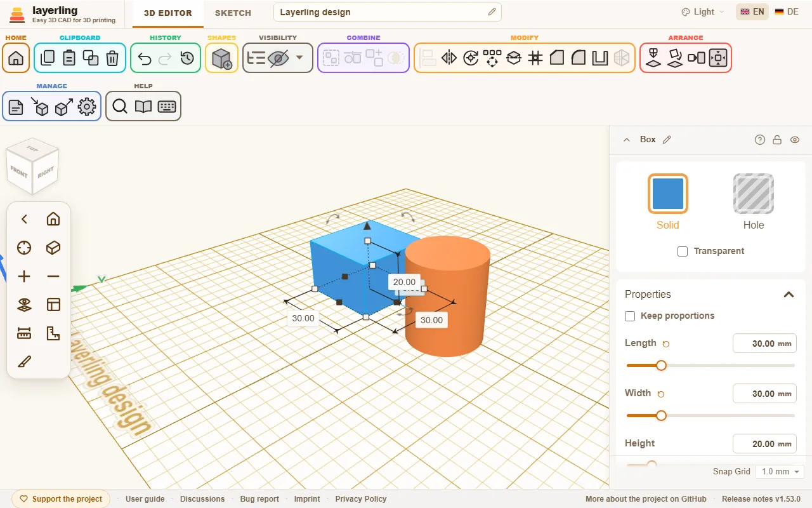Screen dimensions: 812x508
Task: Show keyboard shortcuts from Help
Action: [167, 107]
